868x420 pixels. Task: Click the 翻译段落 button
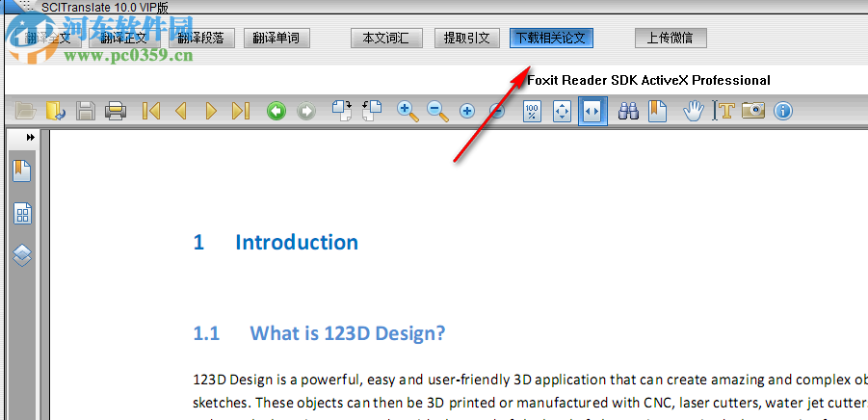[x=200, y=38]
